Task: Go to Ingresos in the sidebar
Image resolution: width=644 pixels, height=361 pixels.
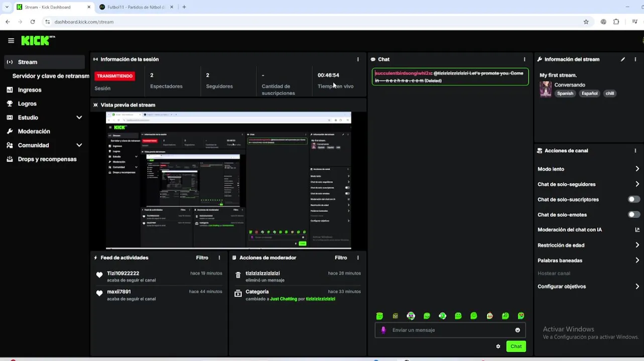Action: (30, 90)
